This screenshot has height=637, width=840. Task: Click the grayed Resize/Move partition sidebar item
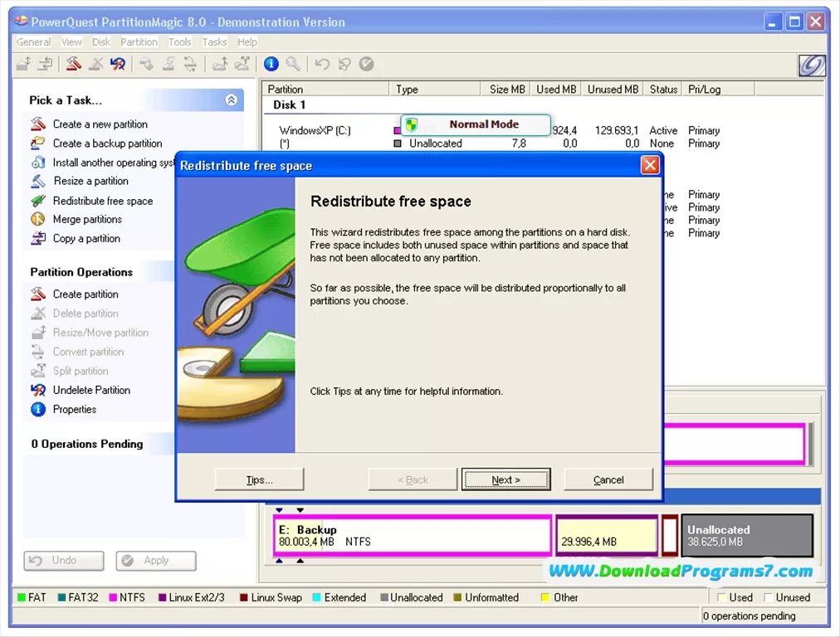[90, 333]
